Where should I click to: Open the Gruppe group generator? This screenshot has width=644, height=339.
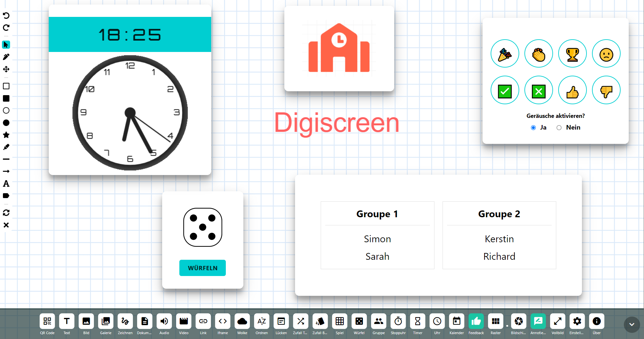(x=379, y=321)
